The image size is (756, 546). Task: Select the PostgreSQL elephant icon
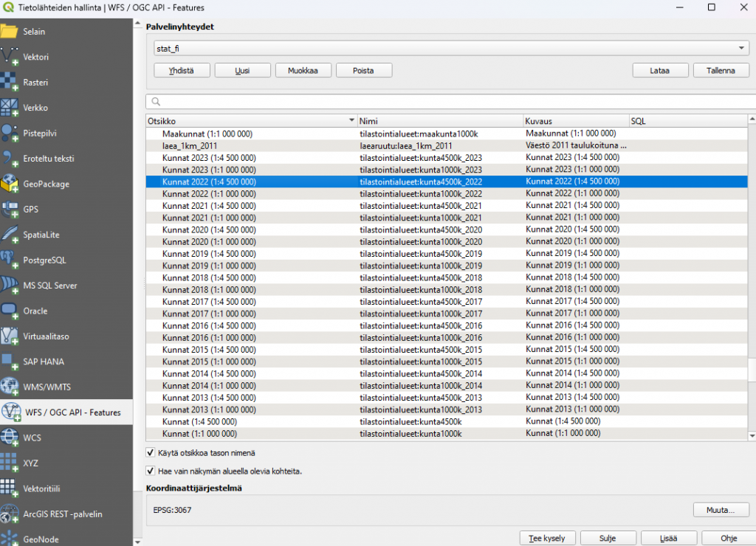9,260
